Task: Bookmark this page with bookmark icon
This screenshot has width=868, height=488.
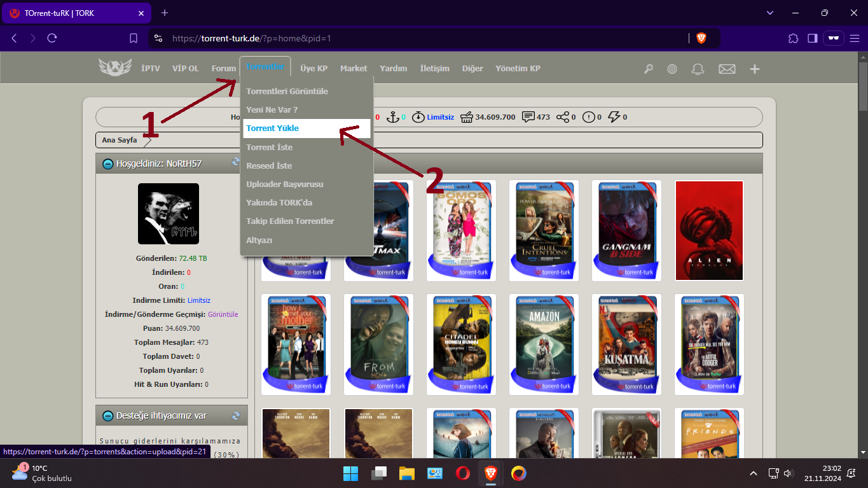Action: (134, 38)
